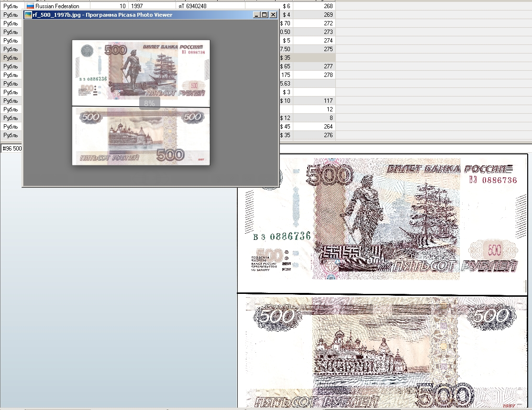Select the 'Рубль' cell in the 272 row
This screenshot has height=410, width=532.
[x=11, y=23]
